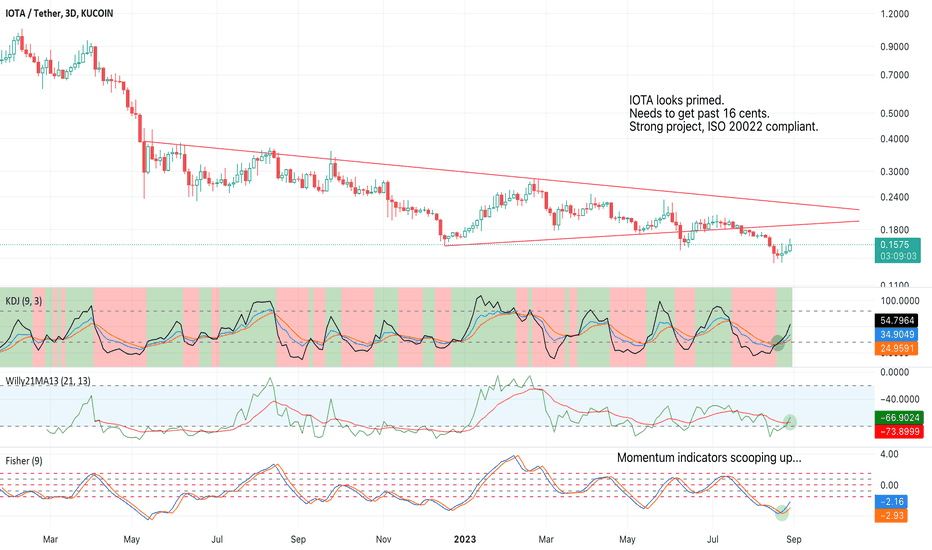Click the Nov label on time axis
This screenshot has height=550, width=932.
point(383,539)
